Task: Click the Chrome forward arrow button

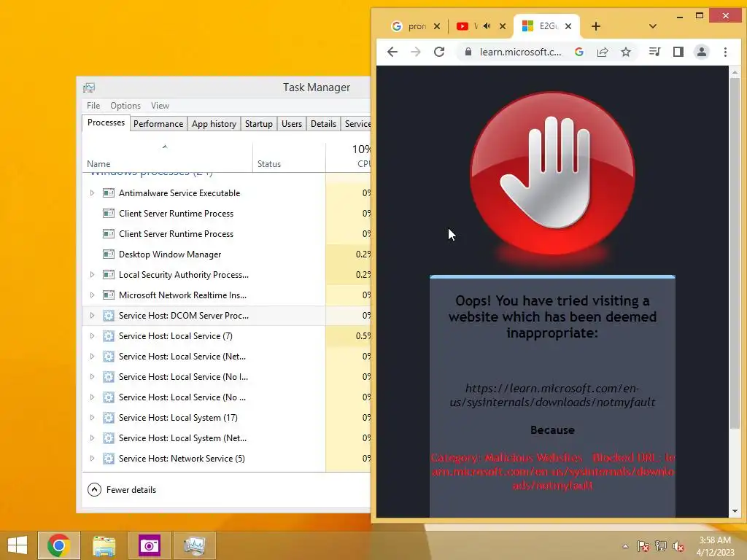Action: (x=415, y=52)
